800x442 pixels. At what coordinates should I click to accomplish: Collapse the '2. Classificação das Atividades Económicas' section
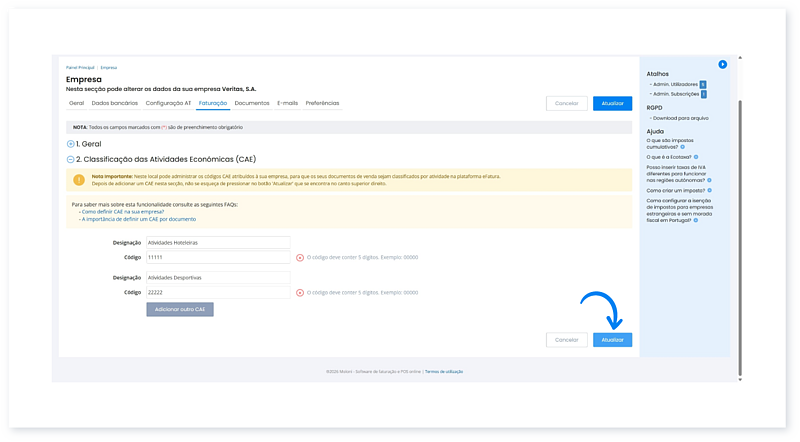pyautogui.click(x=70, y=159)
